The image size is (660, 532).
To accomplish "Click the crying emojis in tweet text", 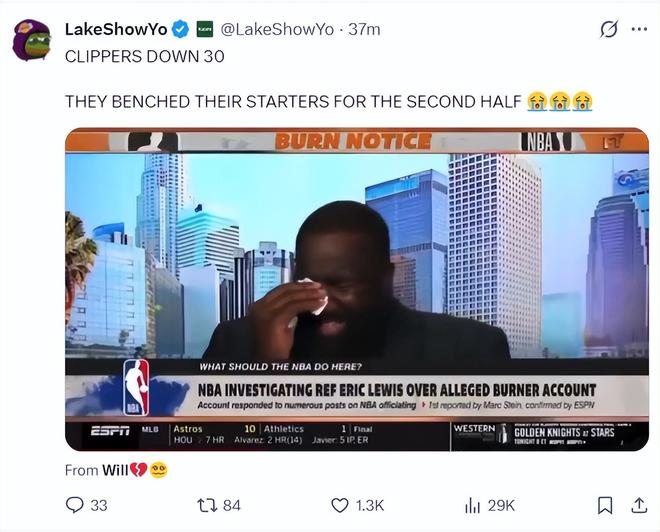I will [x=560, y=101].
